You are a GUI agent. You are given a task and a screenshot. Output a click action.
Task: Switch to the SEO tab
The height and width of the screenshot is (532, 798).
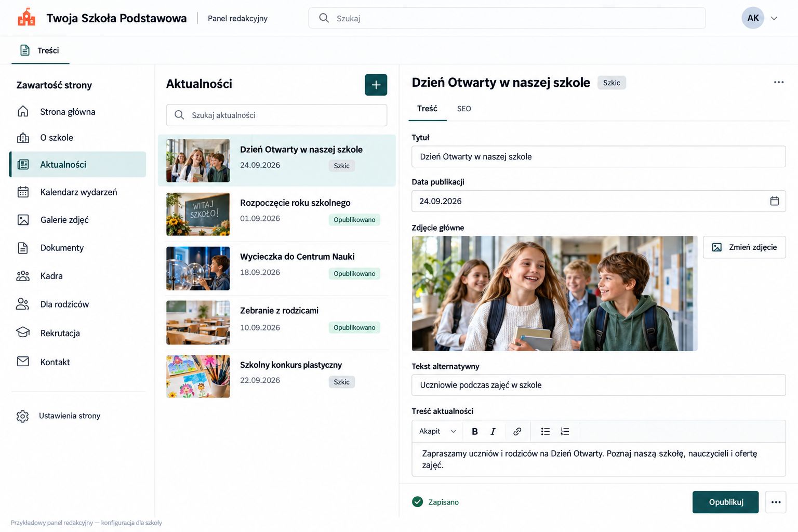pyautogui.click(x=464, y=109)
